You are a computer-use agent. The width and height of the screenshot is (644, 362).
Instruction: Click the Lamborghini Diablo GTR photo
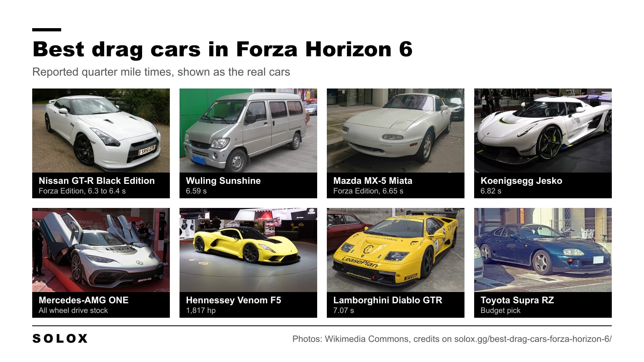(396, 250)
